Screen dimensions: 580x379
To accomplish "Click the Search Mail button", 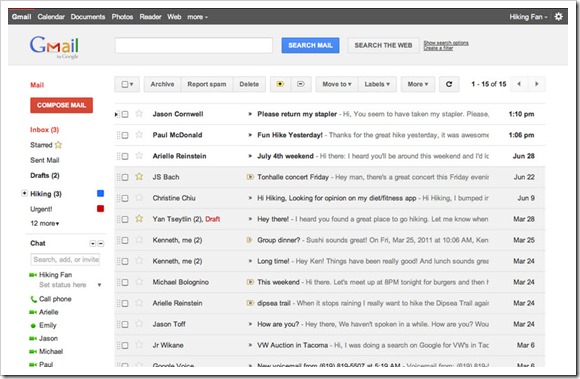I will tap(310, 45).
